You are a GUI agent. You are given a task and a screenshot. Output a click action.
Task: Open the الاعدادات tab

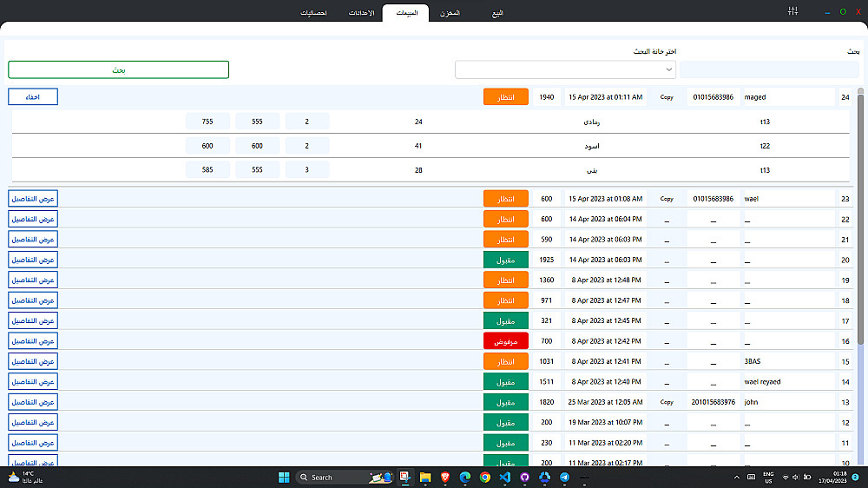(x=361, y=13)
